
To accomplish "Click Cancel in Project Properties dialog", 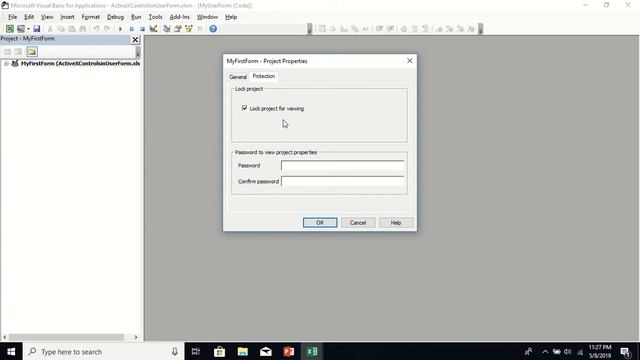I will [358, 222].
